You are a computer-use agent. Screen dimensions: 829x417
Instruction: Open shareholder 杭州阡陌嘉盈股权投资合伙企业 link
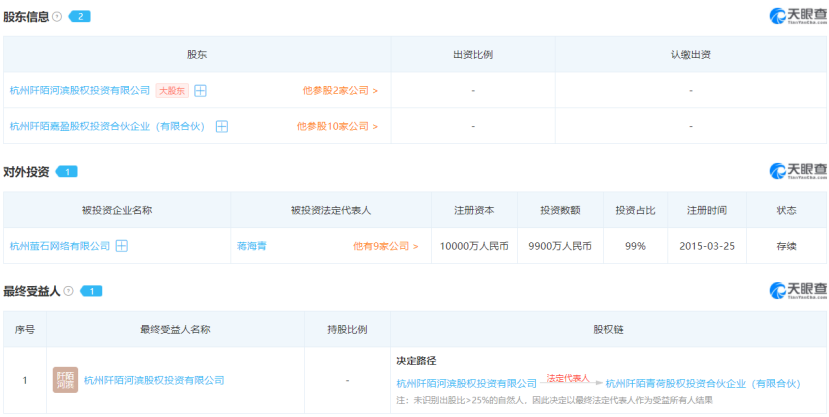pyautogui.click(x=107, y=126)
